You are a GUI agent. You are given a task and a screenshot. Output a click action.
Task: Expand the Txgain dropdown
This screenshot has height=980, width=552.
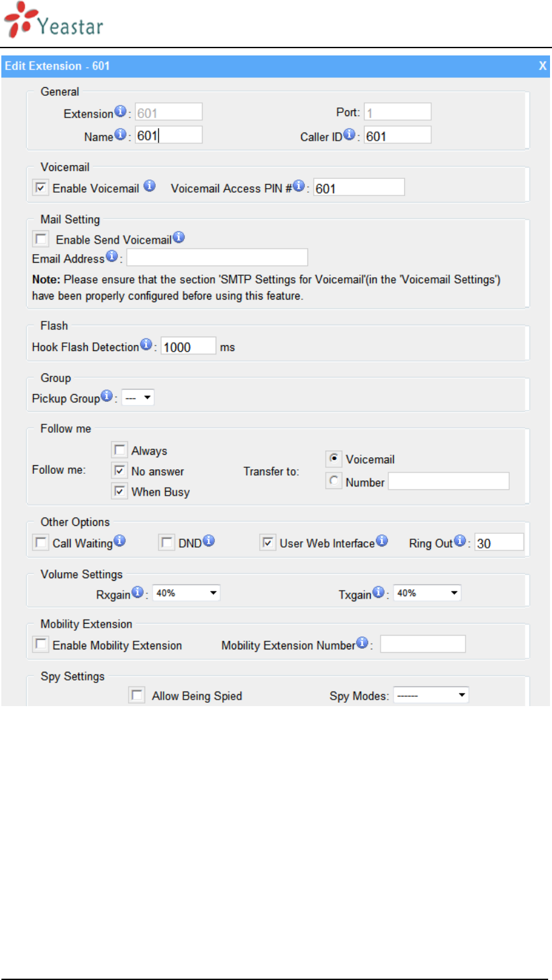coord(427,593)
